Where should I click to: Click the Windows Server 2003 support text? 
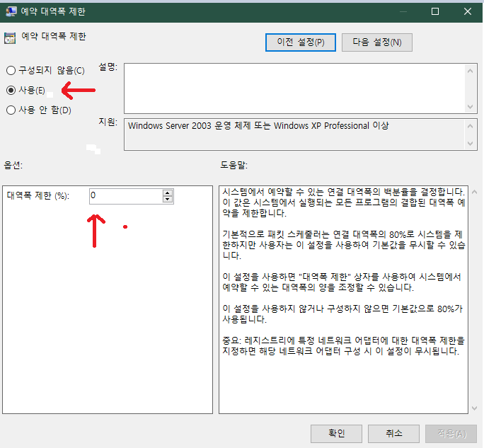tap(258, 126)
